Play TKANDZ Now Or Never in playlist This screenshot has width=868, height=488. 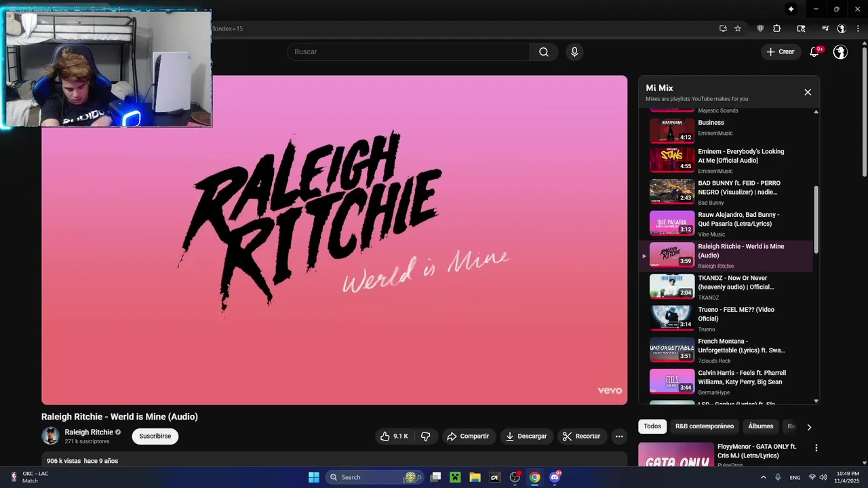[727, 287]
